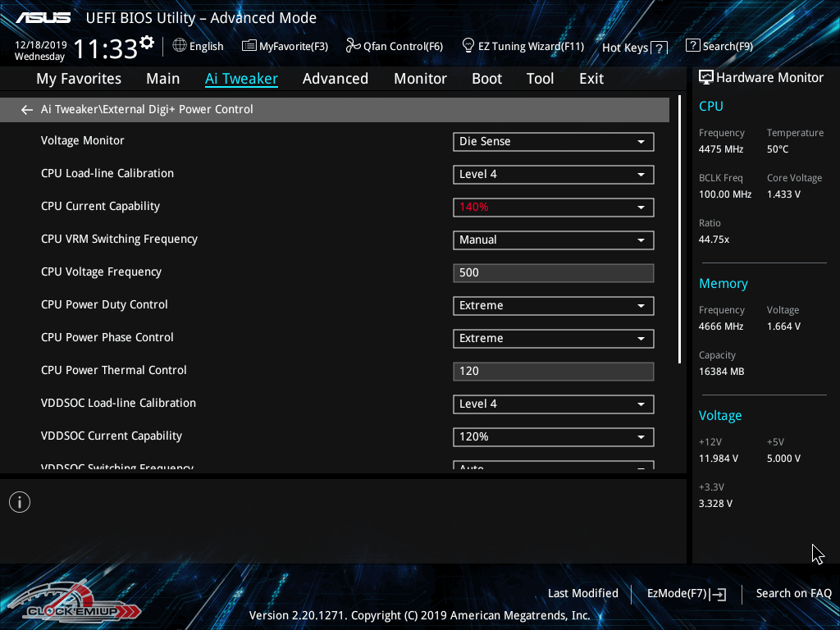Open settings gear next to clock
840x630 pixels.
point(147,43)
